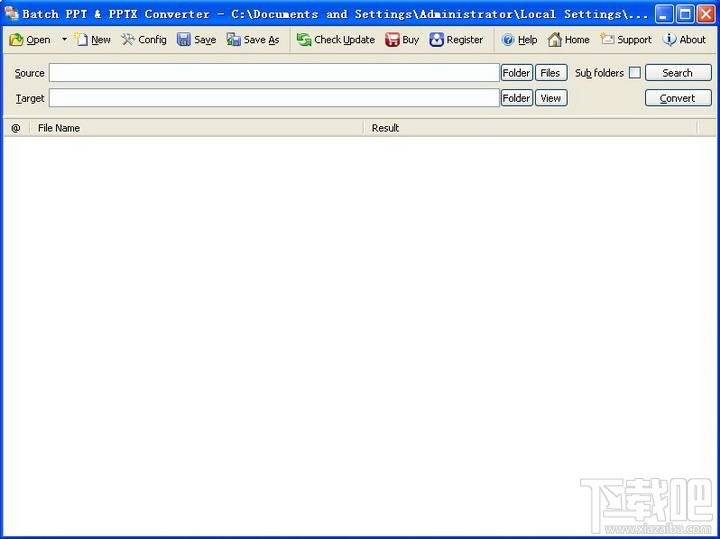
Task: Minimize the Batch PPT Converter window
Action: [x=663, y=14]
